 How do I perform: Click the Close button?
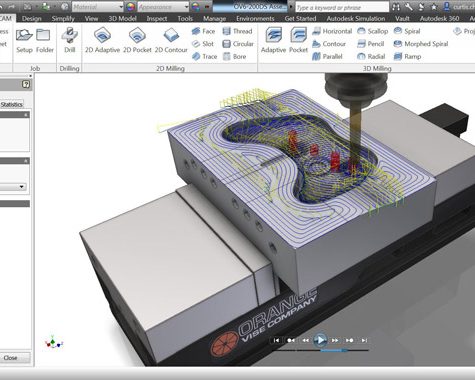tap(13, 358)
